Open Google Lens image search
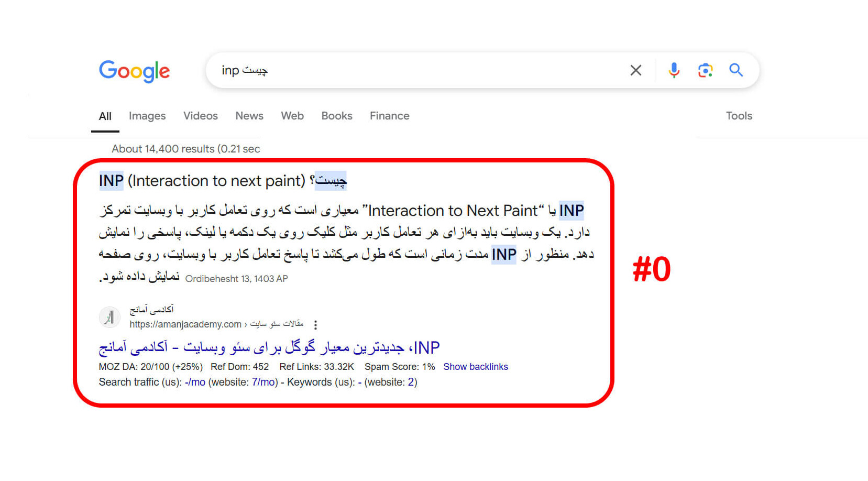Image resolution: width=868 pixels, height=481 pixels. coord(705,70)
